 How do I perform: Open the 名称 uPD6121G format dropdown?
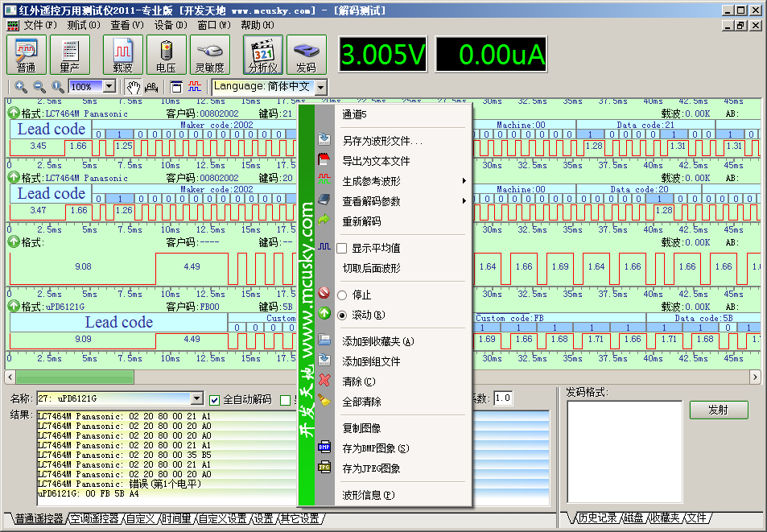197,398
